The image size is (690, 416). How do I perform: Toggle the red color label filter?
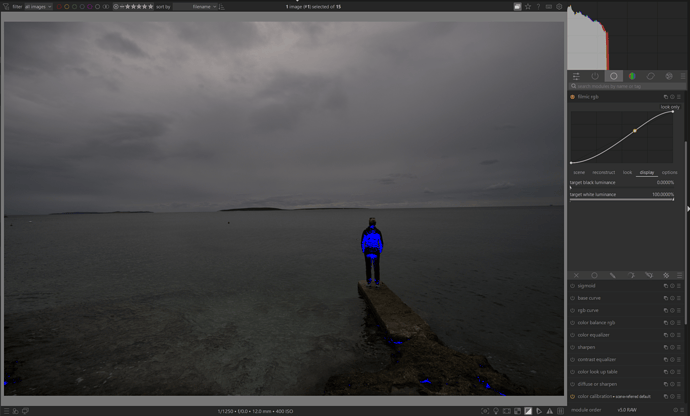(59, 7)
